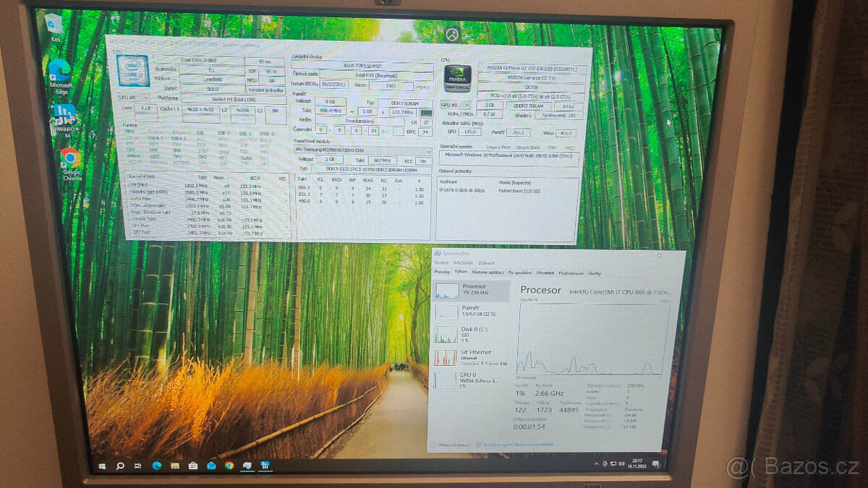The height and width of the screenshot is (488, 868).
Task: Click the Windows Start button
Action: coord(101,466)
